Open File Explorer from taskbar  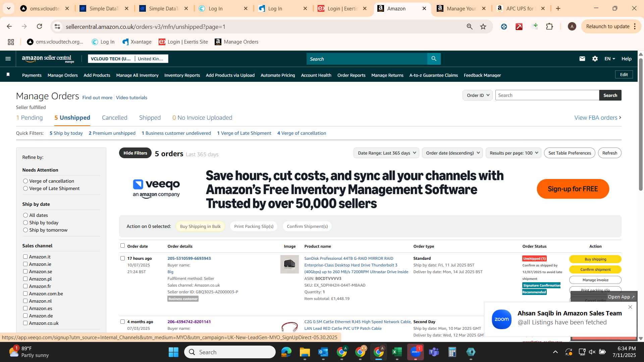click(x=305, y=352)
